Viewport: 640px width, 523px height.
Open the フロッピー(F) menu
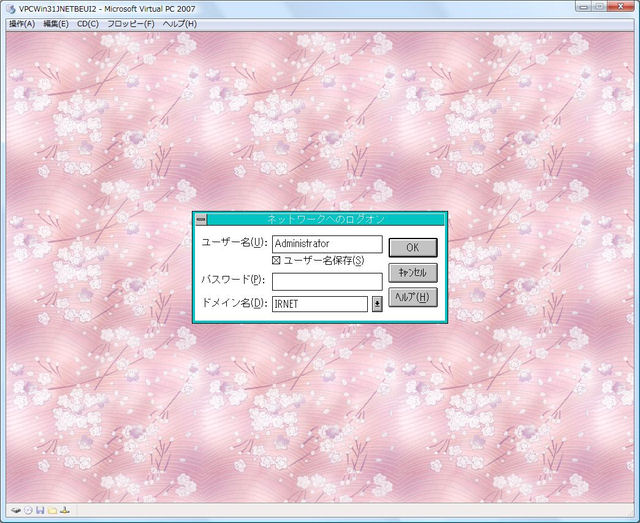131,24
